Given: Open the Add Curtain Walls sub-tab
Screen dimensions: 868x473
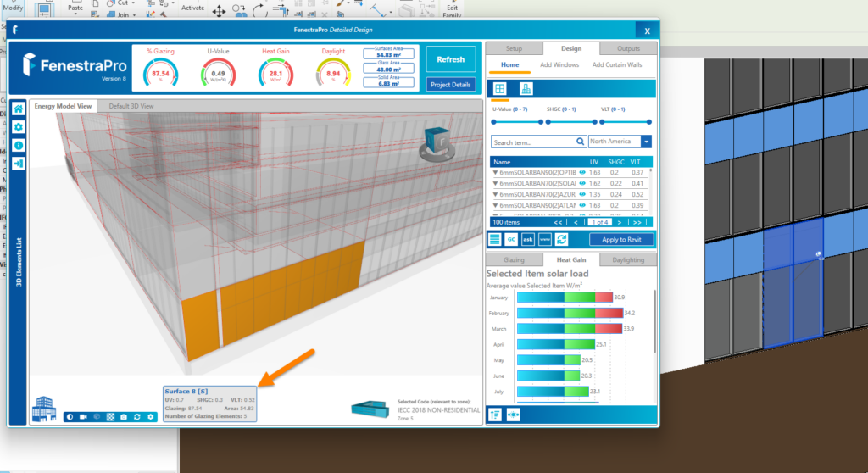Looking at the screenshot, I should pos(617,64).
